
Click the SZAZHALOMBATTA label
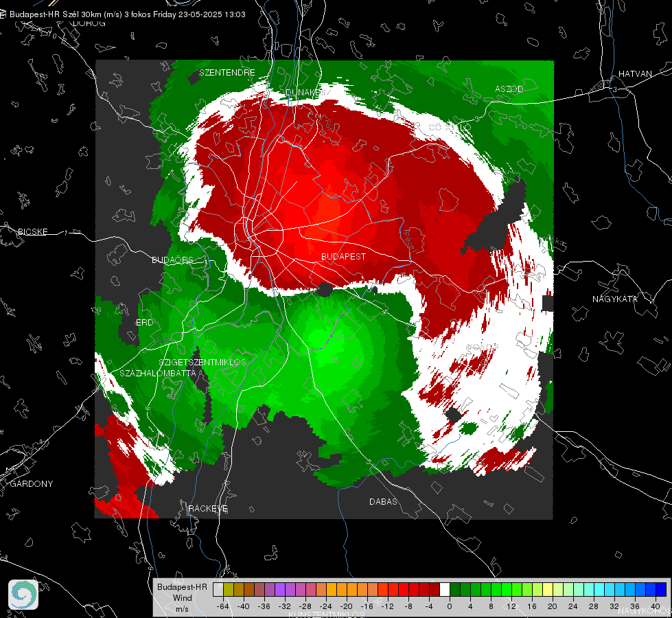(x=158, y=373)
